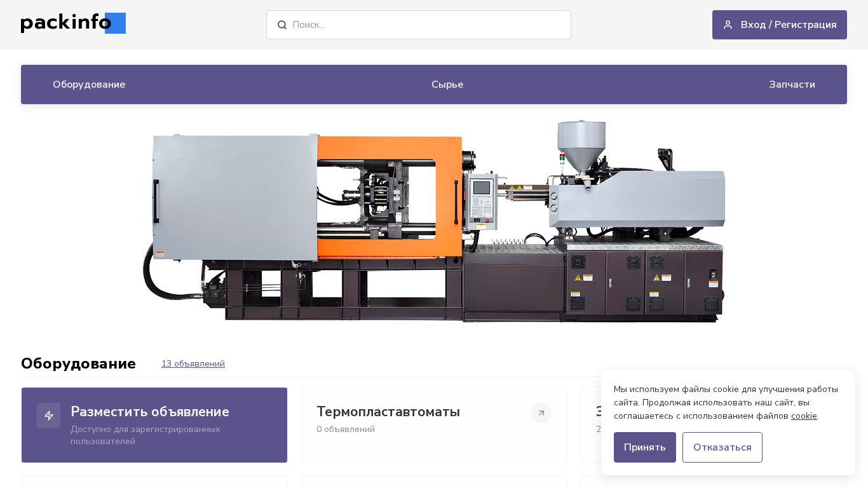The width and height of the screenshot is (868, 488).
Task: Click the magnifier search icon
Action: [x=282, y=25]
